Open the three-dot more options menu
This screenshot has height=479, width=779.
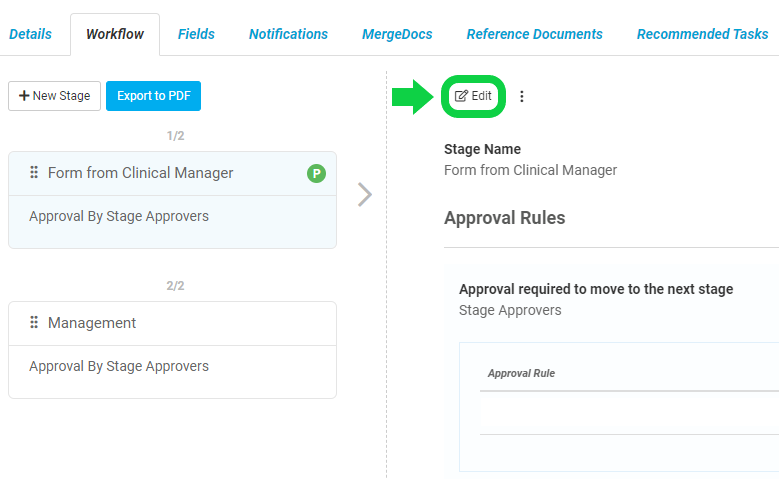pyautogui.click(x=522, y=96)
